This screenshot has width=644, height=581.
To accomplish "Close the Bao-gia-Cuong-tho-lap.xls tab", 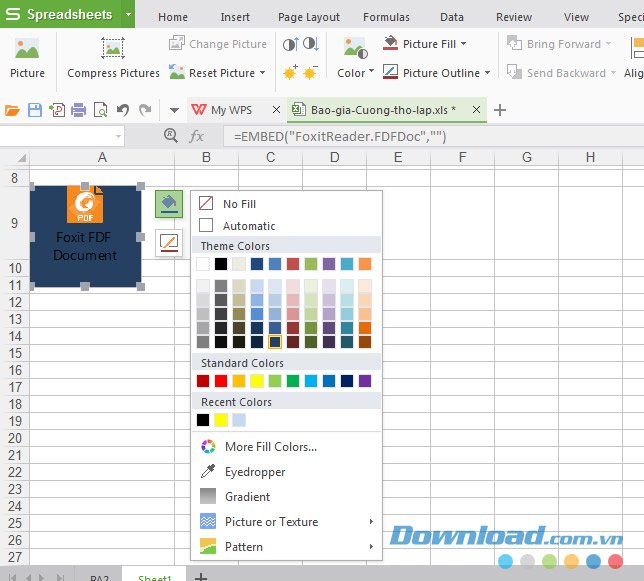I will pyautogui.click(x=476, y=110).
